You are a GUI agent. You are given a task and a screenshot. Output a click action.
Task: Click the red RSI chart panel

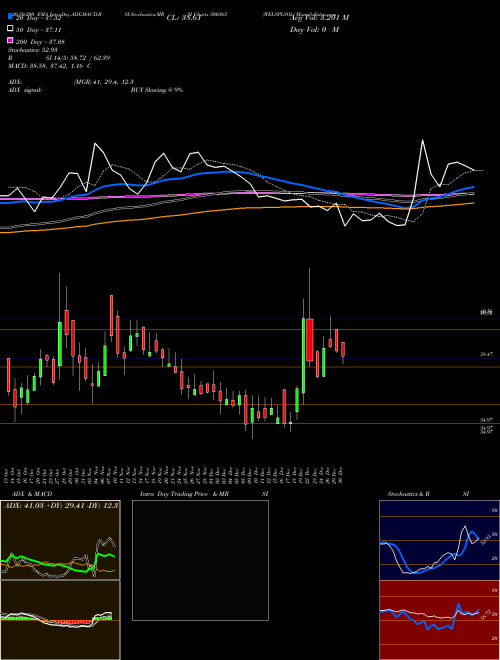tap(439, 620)
